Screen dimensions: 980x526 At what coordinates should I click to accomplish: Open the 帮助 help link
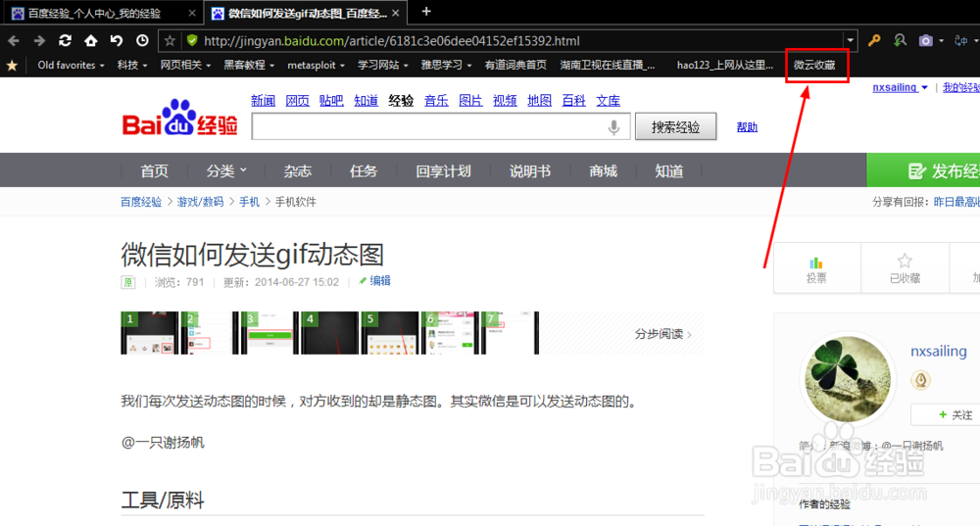(x=747, y=126)
